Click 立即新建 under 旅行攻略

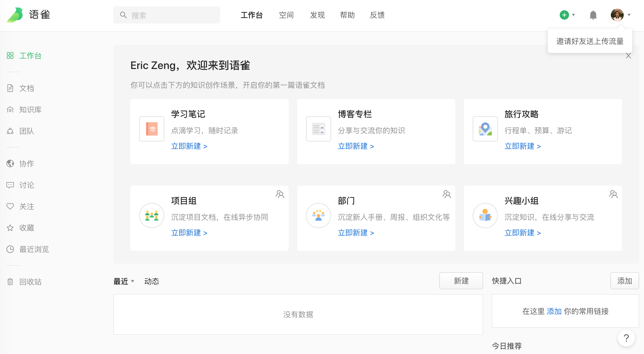click(x=523, y=146)
